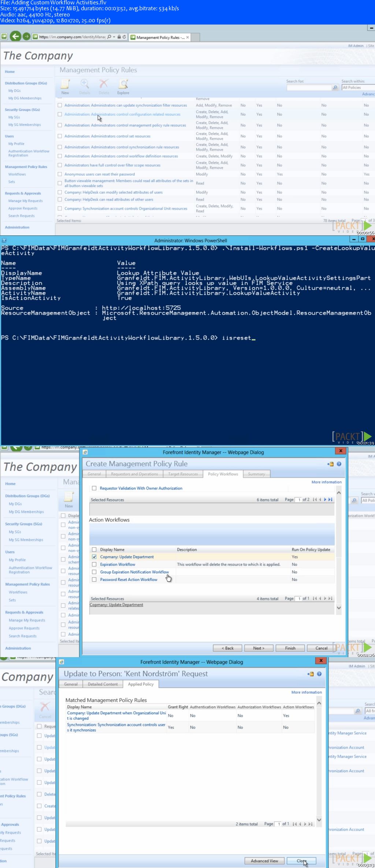Image resolution: width=375 pixels, height=868 pixels.
Task: Click the Administrators control synchronization rule resources link
Action: pos(122,147)
